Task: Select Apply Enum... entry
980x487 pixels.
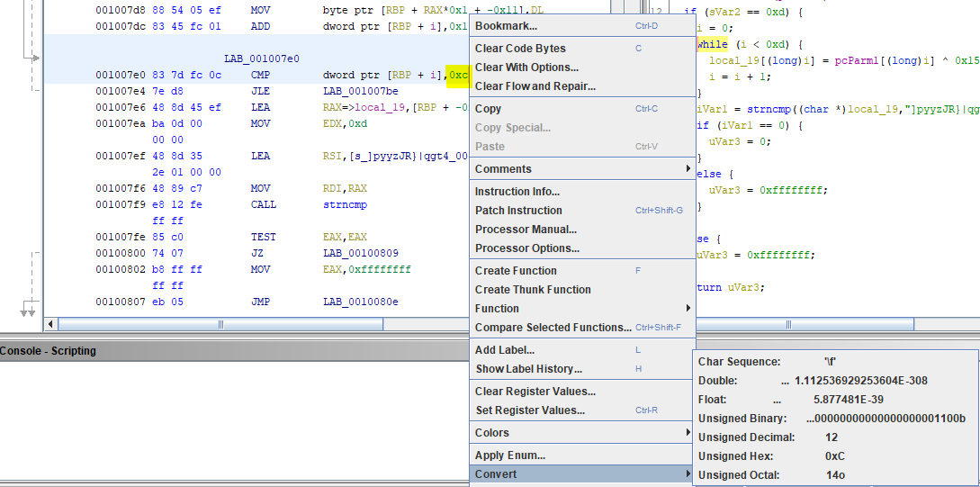Action: pos(582,455)
